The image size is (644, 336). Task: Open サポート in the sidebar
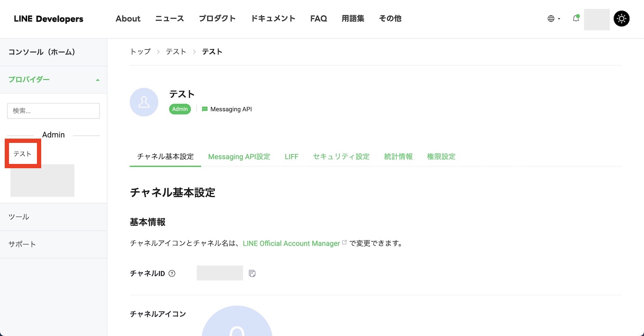tap(53, 245)
